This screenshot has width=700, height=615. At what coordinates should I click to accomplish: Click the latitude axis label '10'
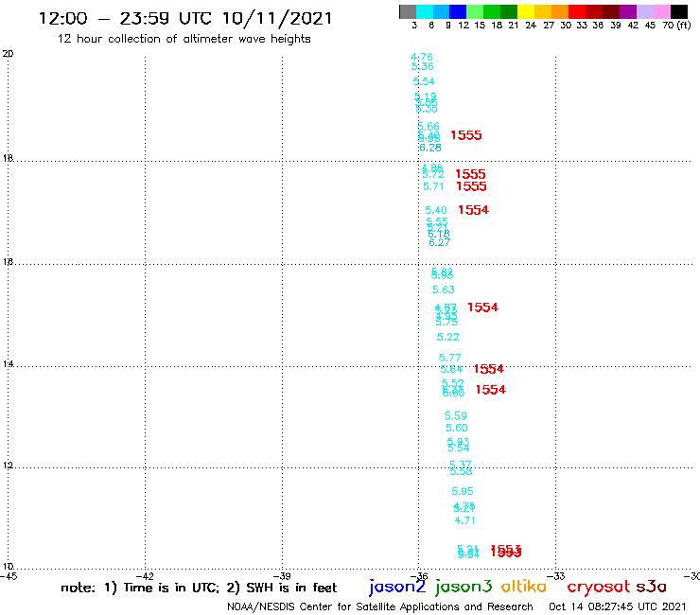pos(8,567)
